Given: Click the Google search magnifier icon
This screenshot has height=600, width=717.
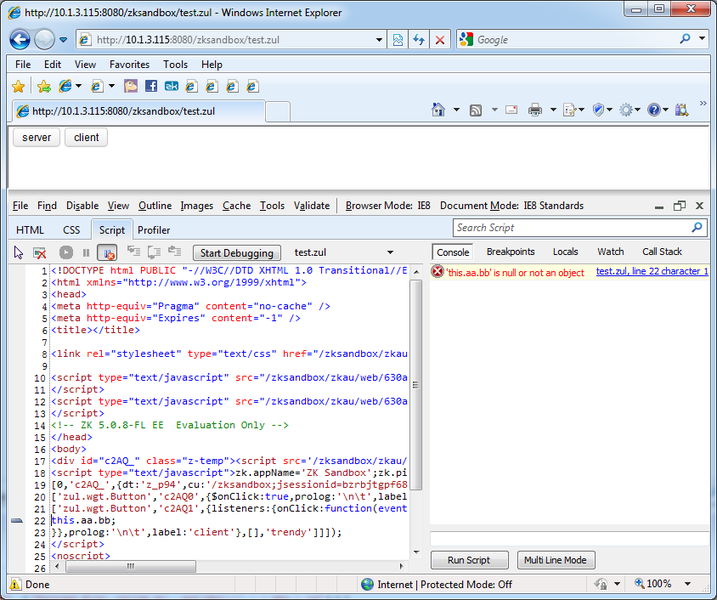Looking at the screenshot, I should (685, 39).
